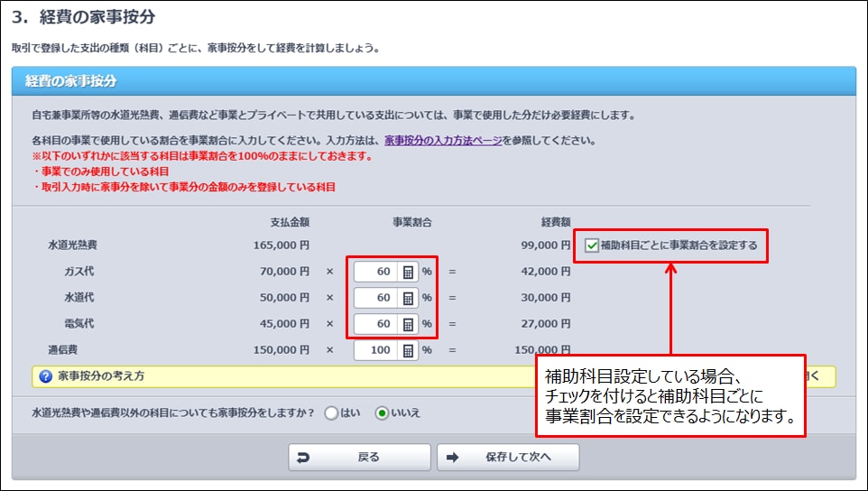Viewport: 868px width, 491px height.
Task: Open the 家事按分の入力方法ページ link
Action: [442, 141]
